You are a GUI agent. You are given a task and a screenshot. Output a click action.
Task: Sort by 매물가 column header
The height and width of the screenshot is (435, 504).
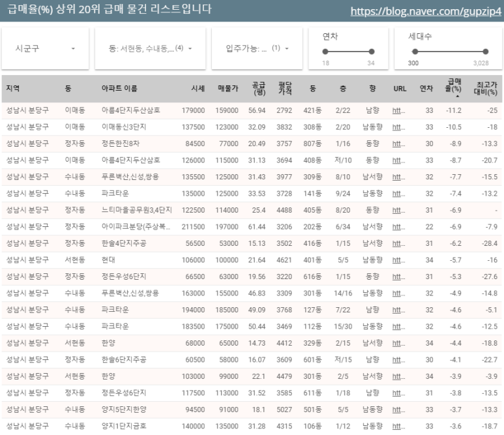coord(228,89)
